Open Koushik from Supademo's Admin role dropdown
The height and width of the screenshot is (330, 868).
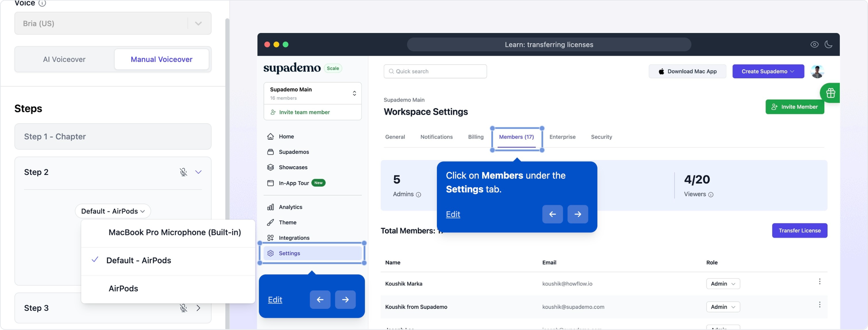pos(723,307)
